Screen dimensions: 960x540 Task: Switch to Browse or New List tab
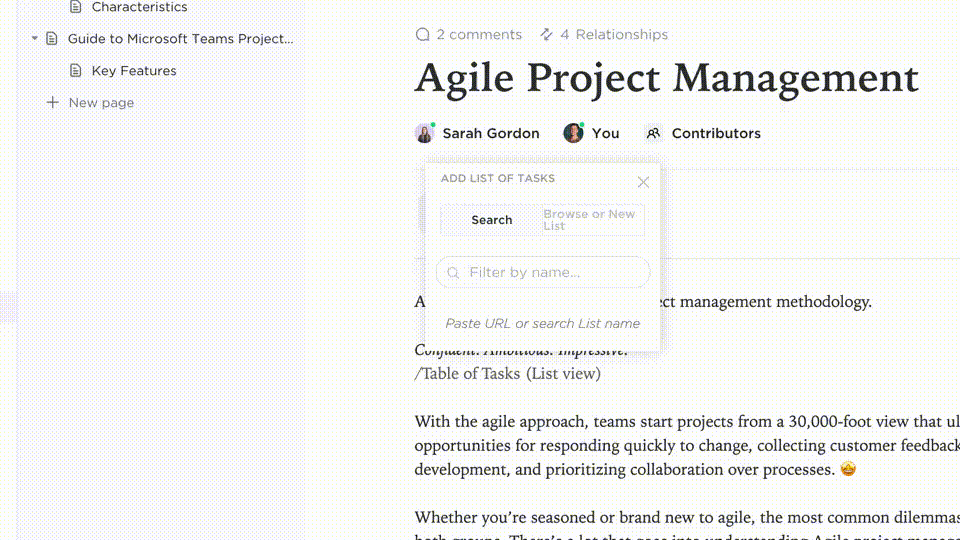(592, 220)
